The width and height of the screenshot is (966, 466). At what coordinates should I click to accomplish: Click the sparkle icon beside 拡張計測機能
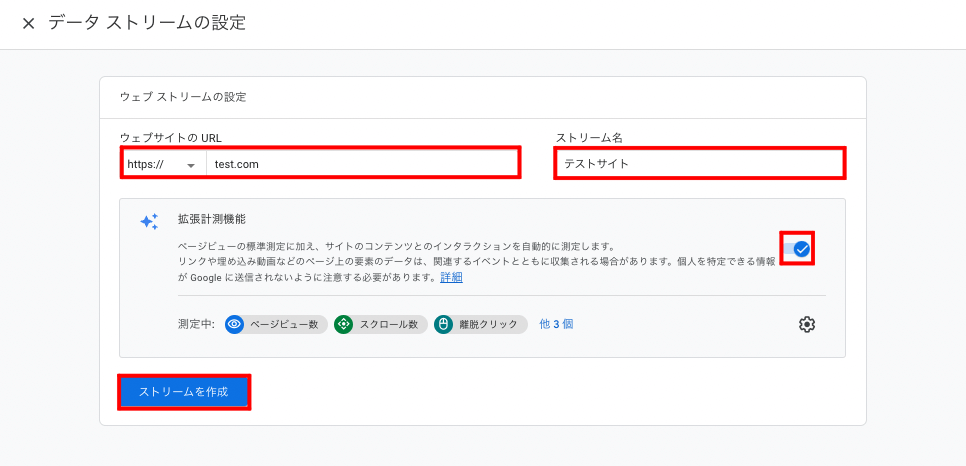click(x=149, y=221)
